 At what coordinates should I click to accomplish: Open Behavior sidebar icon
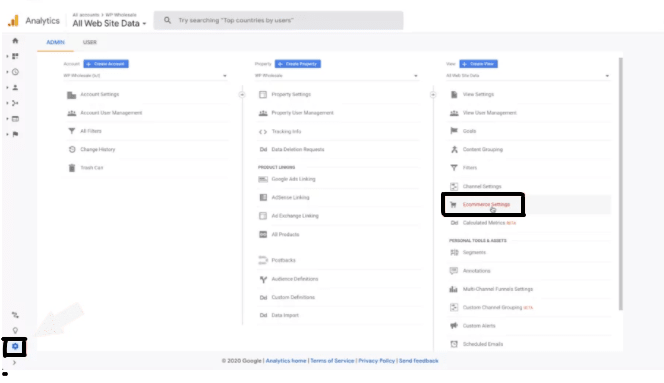(15, 119)
